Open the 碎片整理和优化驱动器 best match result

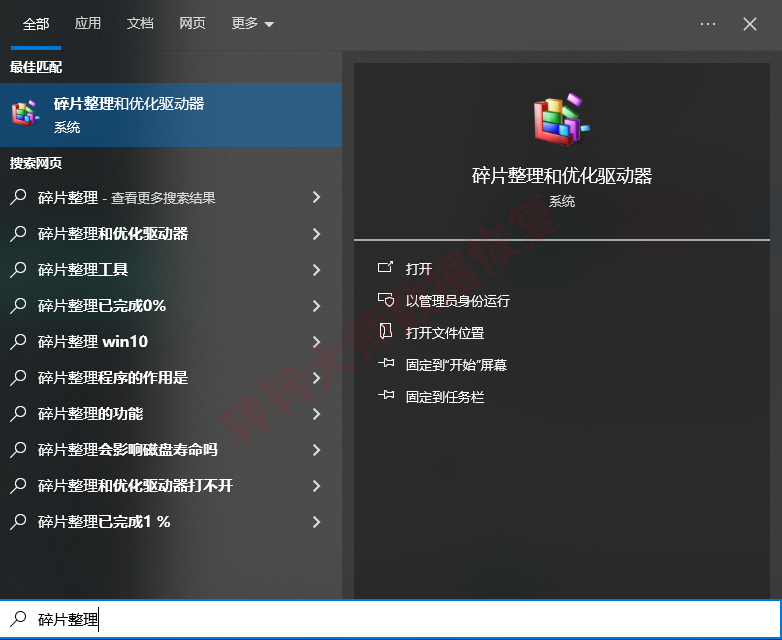(171, 115)
